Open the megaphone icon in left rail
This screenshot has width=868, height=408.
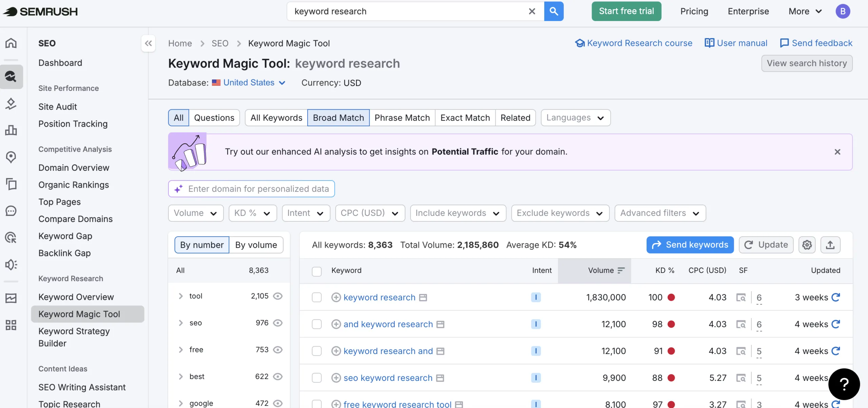tap(11, 264)
